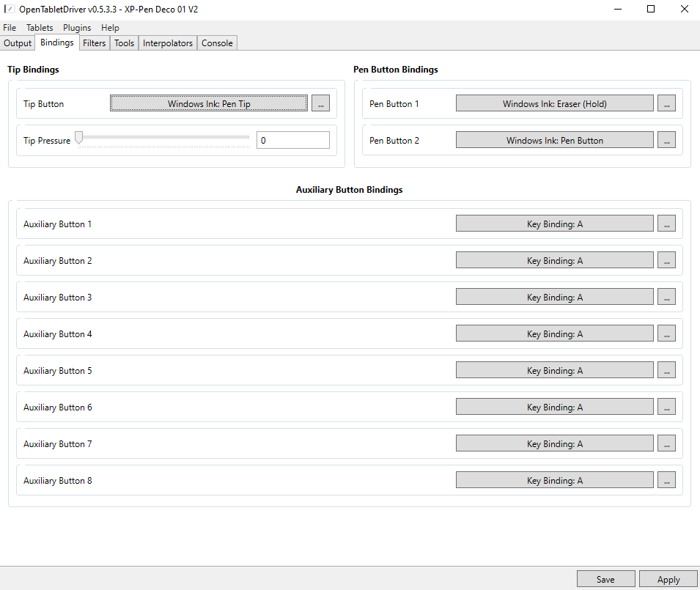Click the Auxiliary Button 5 label
The height and width of the screenshot is (590, 700).
pyautogui.click(x=58, y=370)
